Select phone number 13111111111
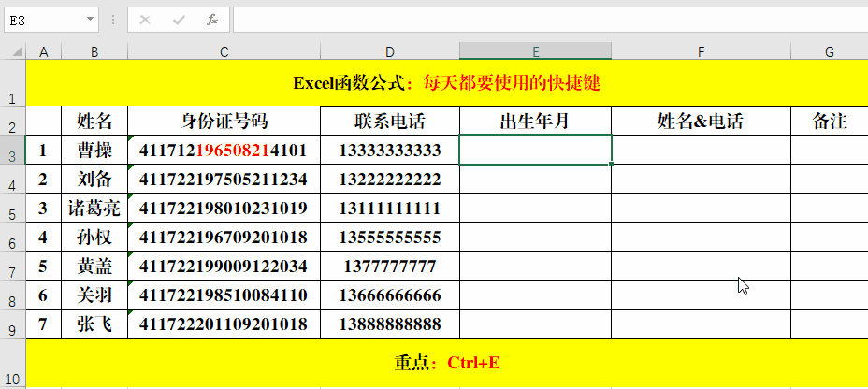The image size is (868, 389). click(390, 208)
